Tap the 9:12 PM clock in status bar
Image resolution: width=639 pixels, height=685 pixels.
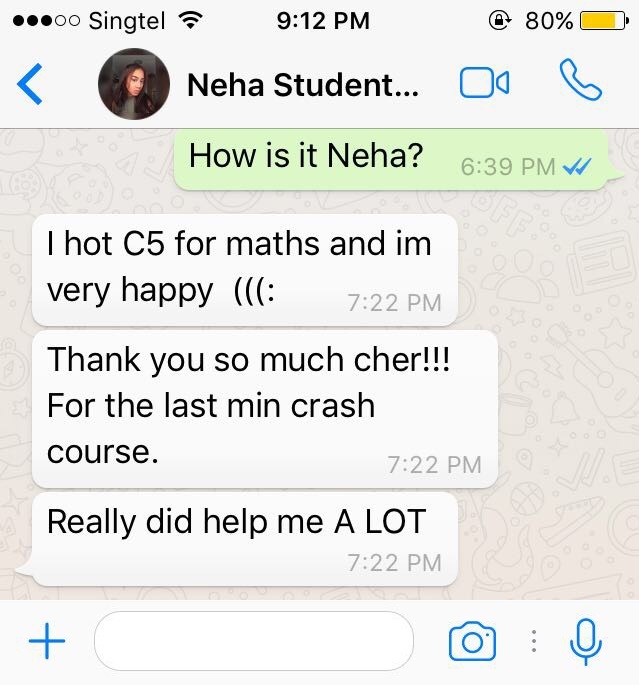323,21
